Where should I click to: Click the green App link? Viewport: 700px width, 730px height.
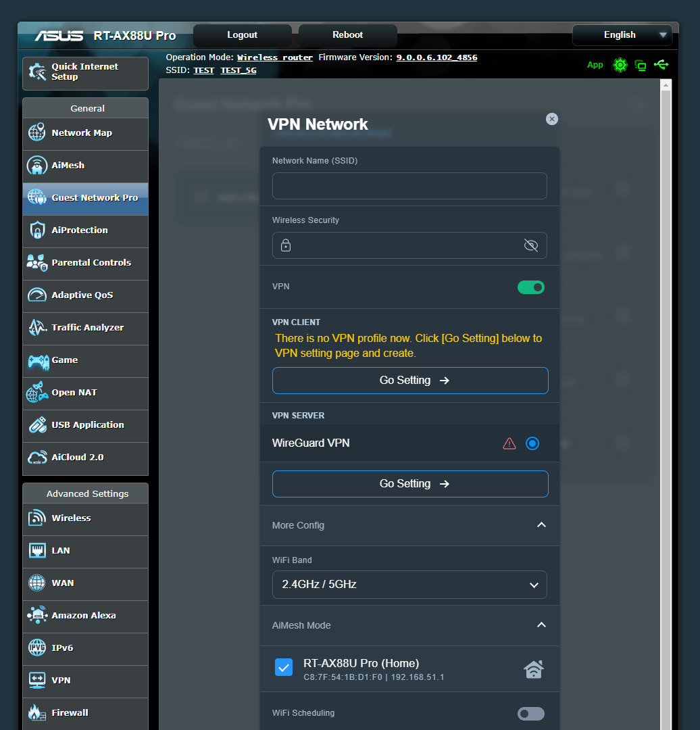[x=595, y=65]
